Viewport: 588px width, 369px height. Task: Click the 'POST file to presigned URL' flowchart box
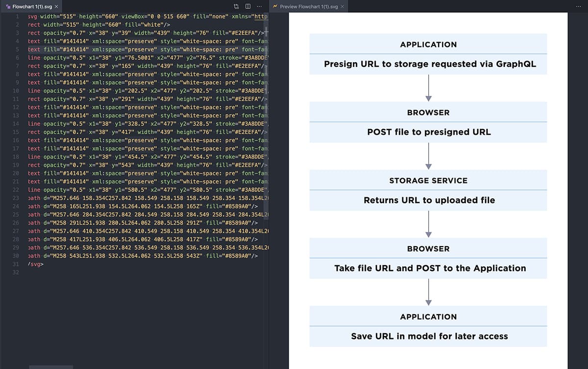428,132
